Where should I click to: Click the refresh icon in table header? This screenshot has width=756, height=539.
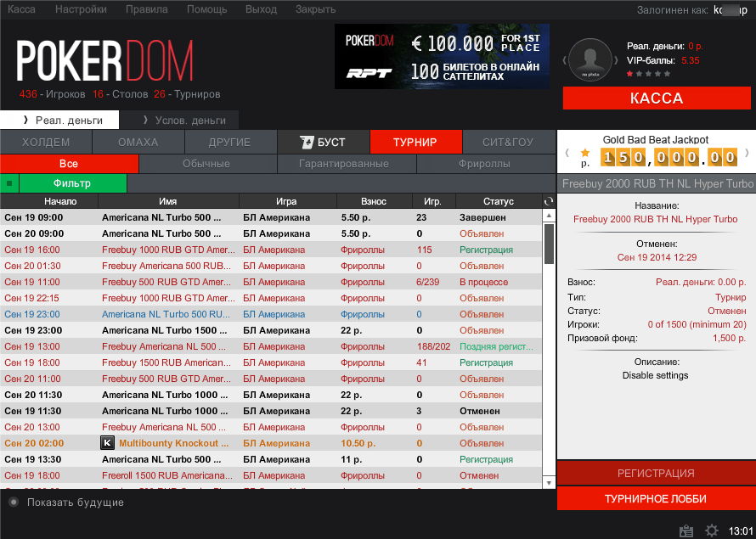[x=548, y=201]
